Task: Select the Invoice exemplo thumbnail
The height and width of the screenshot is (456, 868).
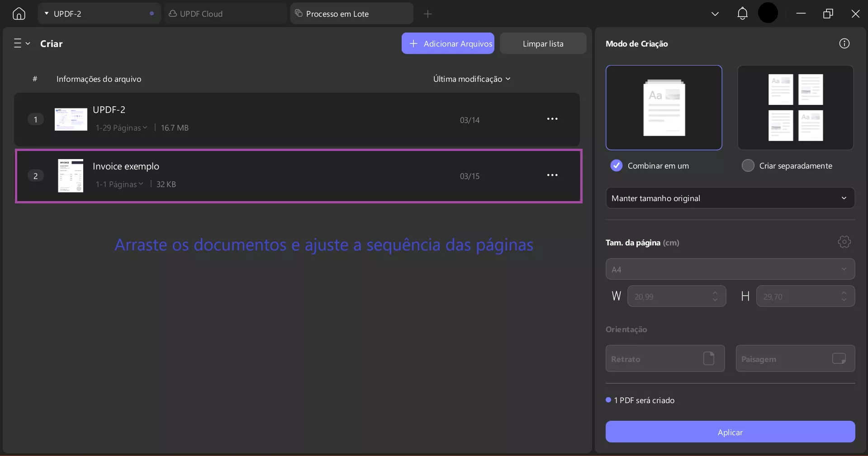Action: pyautogui.click(x=71, y=176)
